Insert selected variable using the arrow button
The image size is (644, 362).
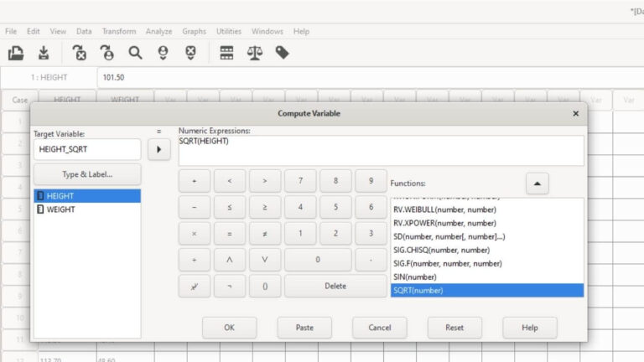[x=159, y=149]
